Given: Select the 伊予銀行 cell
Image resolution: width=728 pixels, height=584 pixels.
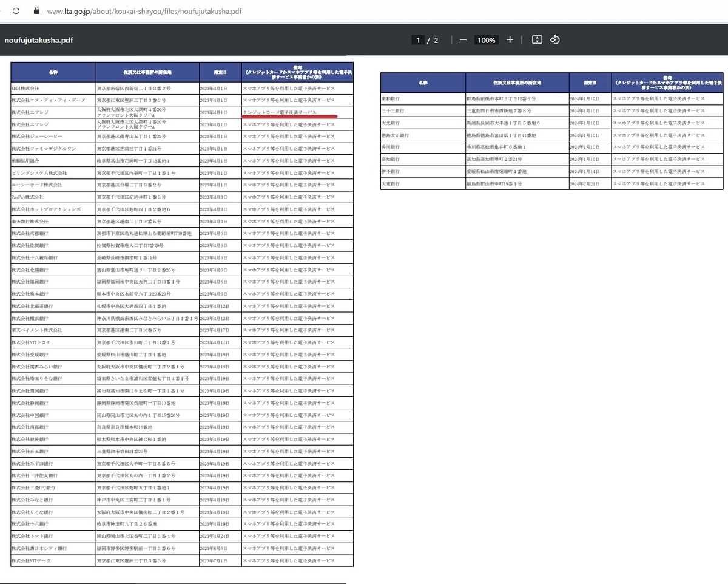Looking at the screenshot, I should click(x=423, y=171).
